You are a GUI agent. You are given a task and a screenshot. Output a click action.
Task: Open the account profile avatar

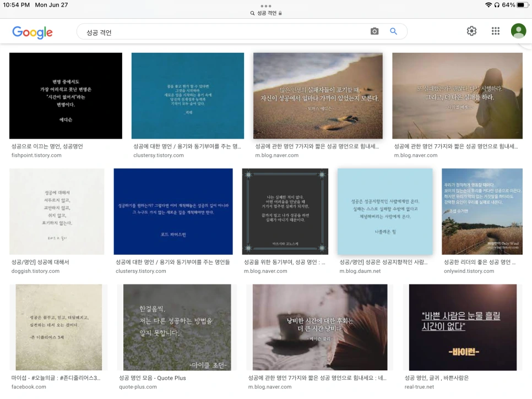pos(518,31)
